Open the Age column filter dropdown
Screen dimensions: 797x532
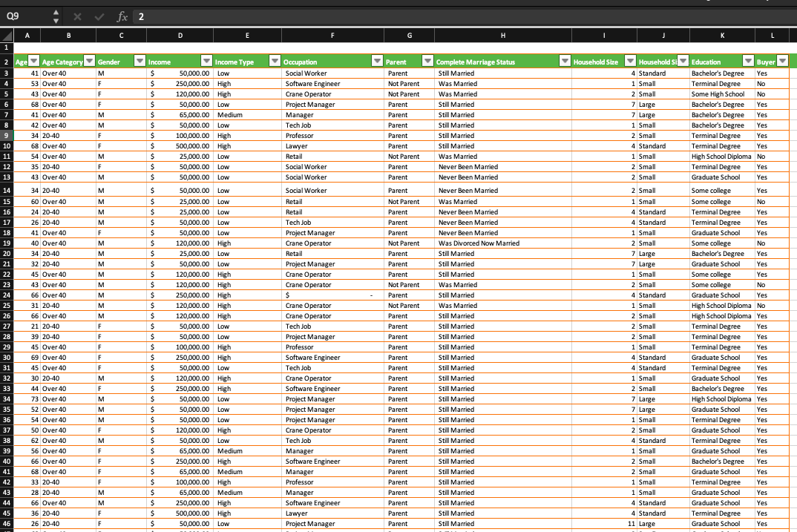click(x=34, y=61)
